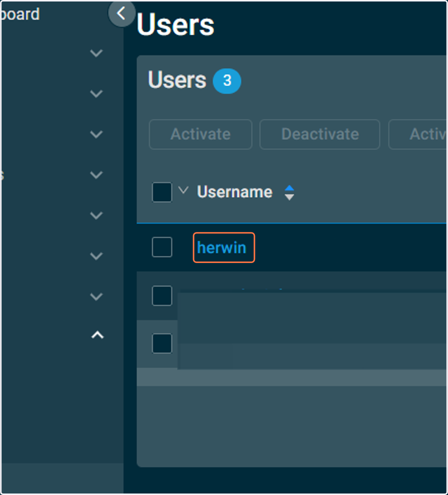Open the herwin user link
Image resolution: width=448 pixels, height=495 pixels.
click(222, 248)
